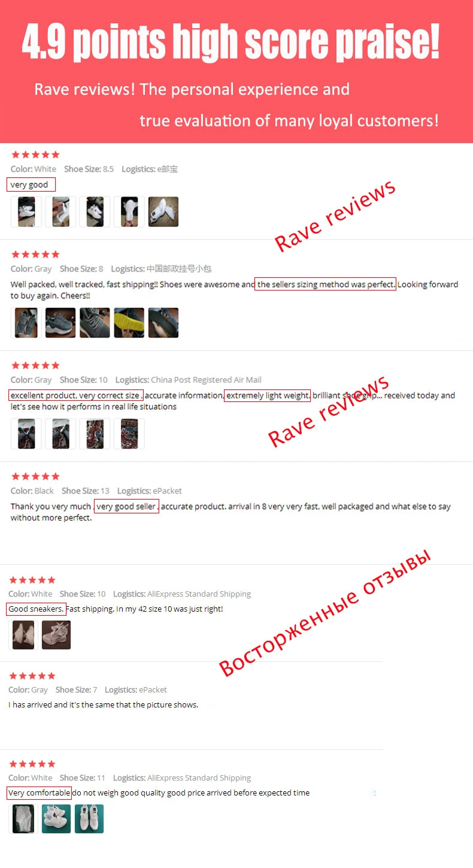The width and height of the screenshot is (473, 868).
Task: Click the highlighted 'very good seller' text
Action: (126, 506)
